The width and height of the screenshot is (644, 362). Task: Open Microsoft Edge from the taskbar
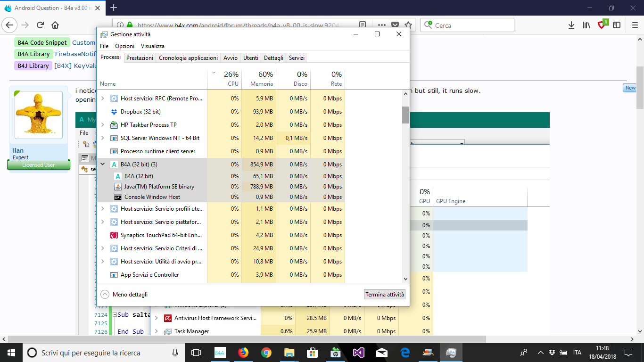click(x=405, y=352)
